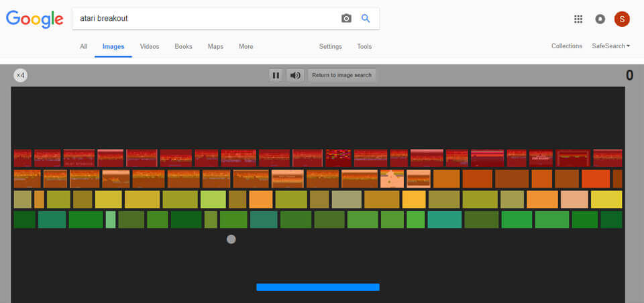Open the account avatar labeled S
This screenshot has width=644, height=303.
click(x=622, y=19)
